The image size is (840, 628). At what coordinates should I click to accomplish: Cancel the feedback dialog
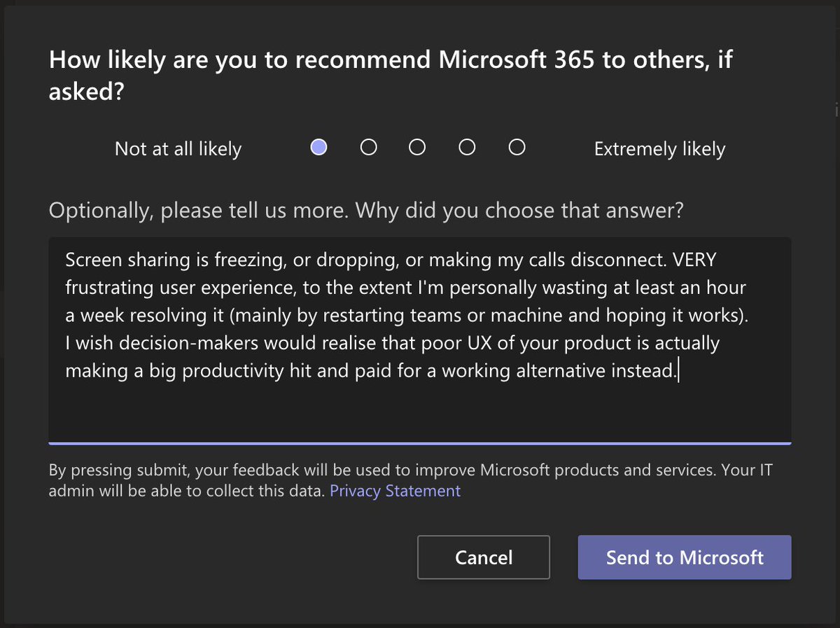(x=484, y=557)
